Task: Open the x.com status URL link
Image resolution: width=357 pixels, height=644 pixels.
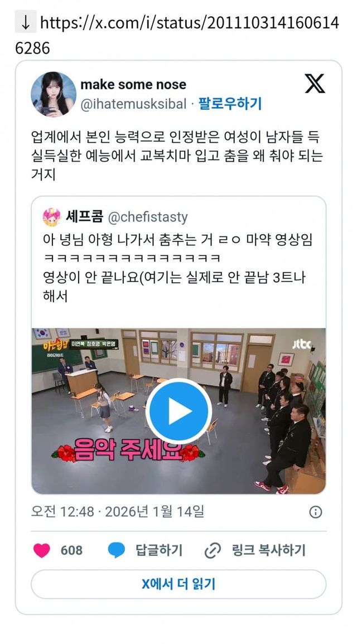Action: pyautogui.click(x=177, y=35)
